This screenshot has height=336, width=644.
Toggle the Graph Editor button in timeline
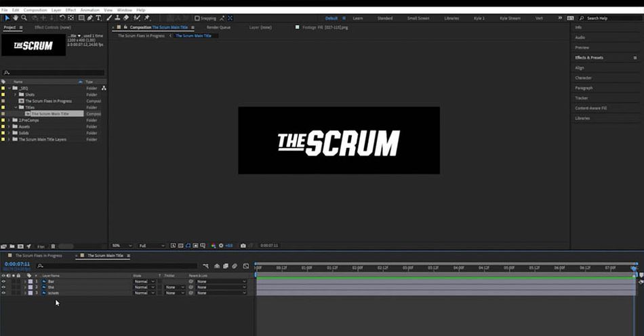tap(246, 266)
